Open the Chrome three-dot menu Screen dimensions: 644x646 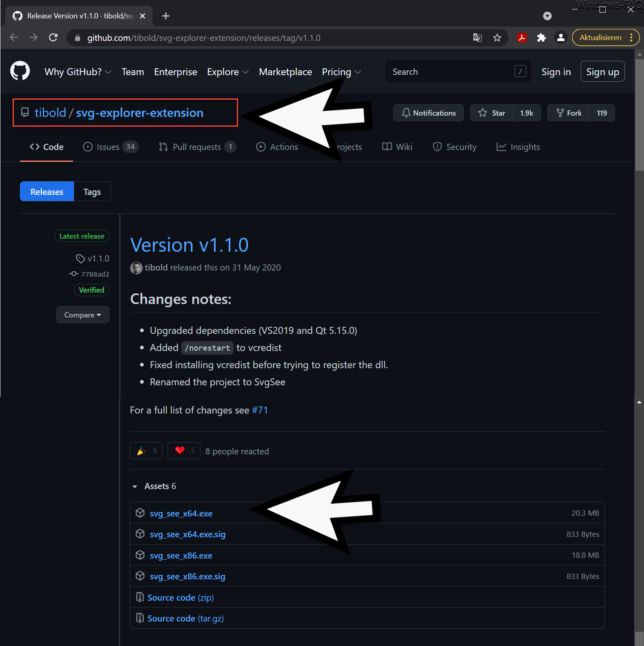click(631, 38)
